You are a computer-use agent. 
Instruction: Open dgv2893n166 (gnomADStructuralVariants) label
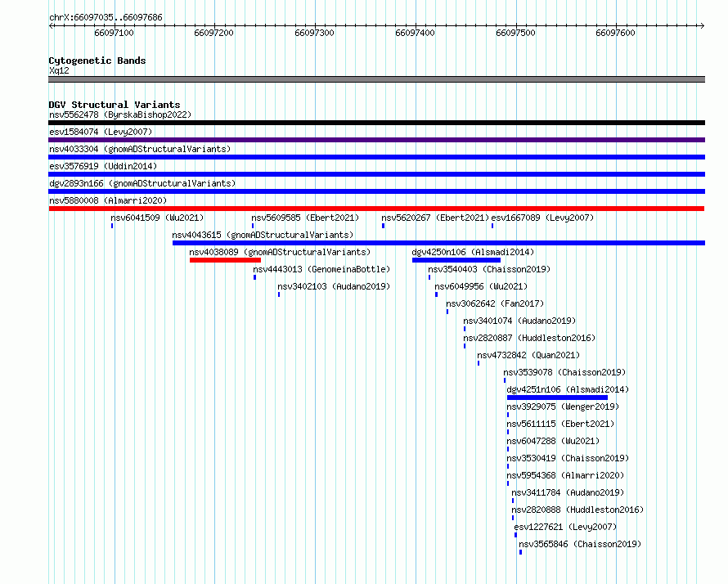point(142,183)
